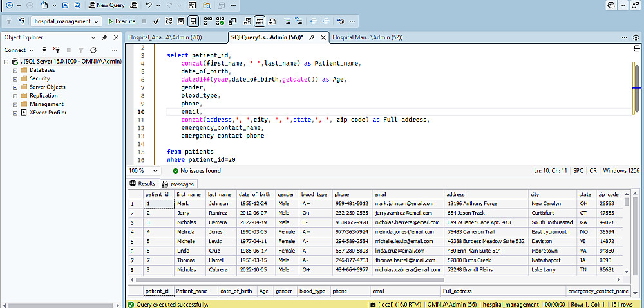Click the Save file icon
The width and height of the screenshot is (644, 308).
point(64,5)
